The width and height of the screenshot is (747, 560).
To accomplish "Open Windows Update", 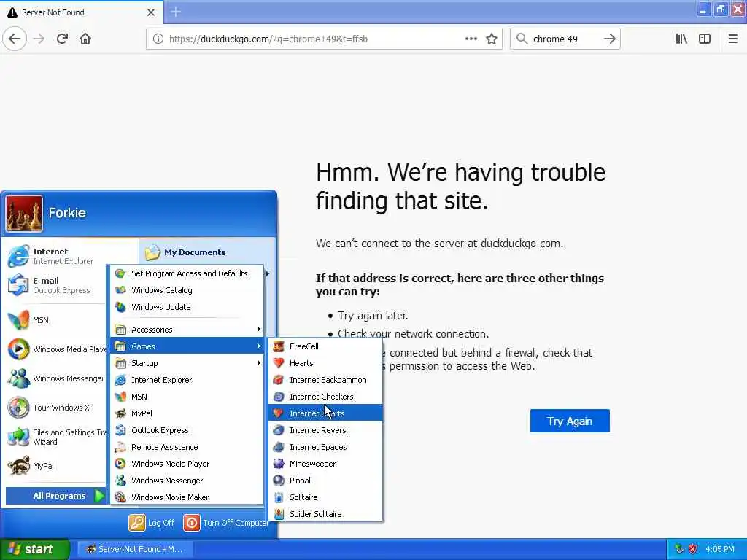I will click(x=187, y=307).
